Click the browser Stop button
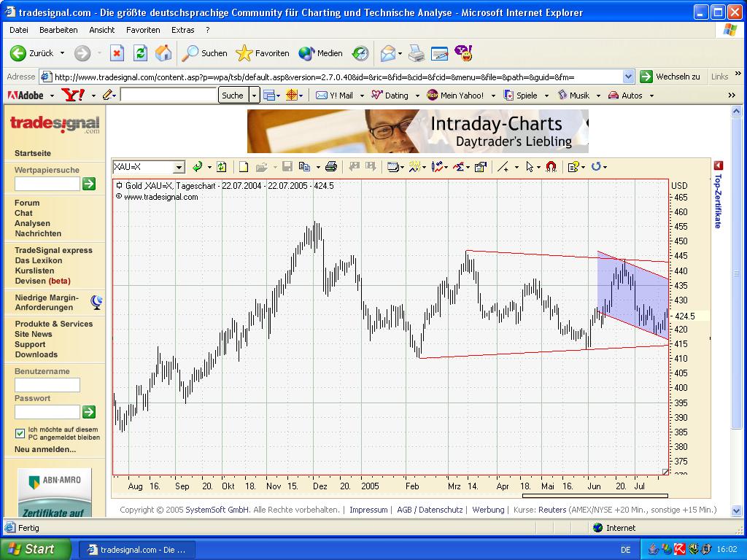Viewport: 747px width, 560px height. [x=117, y=53]
